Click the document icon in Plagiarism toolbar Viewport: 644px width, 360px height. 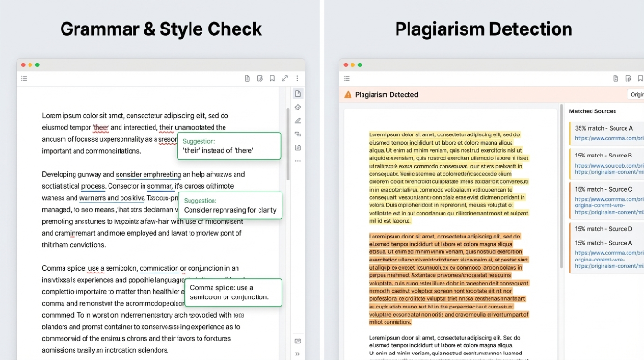pos(615,78)
